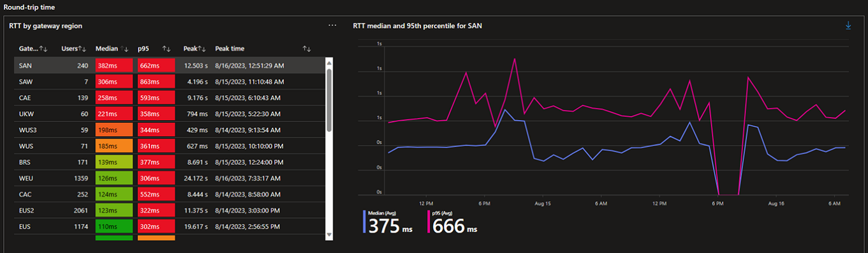Click the 110ms green median cell
The height and width of the screenshot is (253, 868).
point(114,226)
